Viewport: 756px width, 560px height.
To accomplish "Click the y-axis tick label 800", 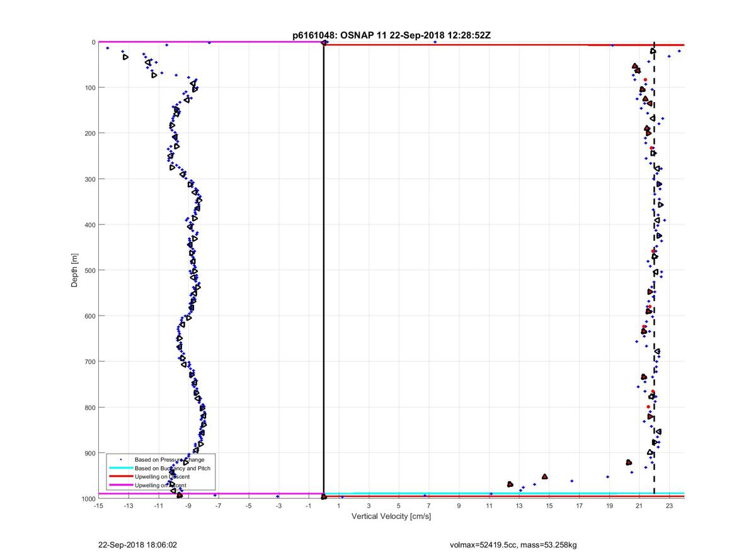I will tap(90, 408).
